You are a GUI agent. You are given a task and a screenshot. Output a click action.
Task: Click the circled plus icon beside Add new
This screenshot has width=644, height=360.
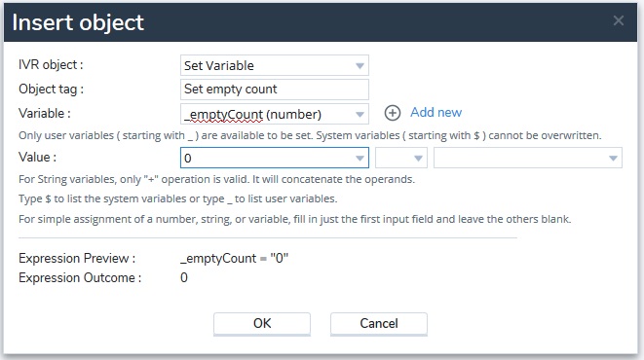point(393,113)
